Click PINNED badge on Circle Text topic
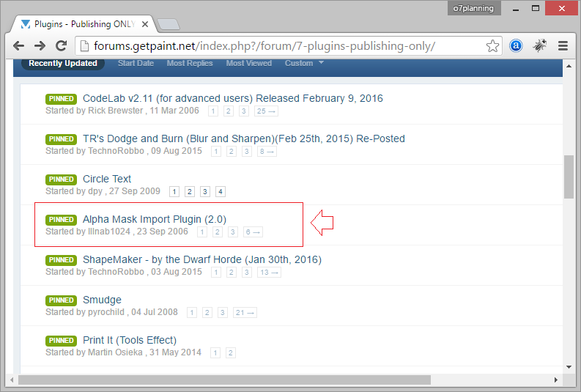This screenshot has height=392, width=581. pos(61,180)
